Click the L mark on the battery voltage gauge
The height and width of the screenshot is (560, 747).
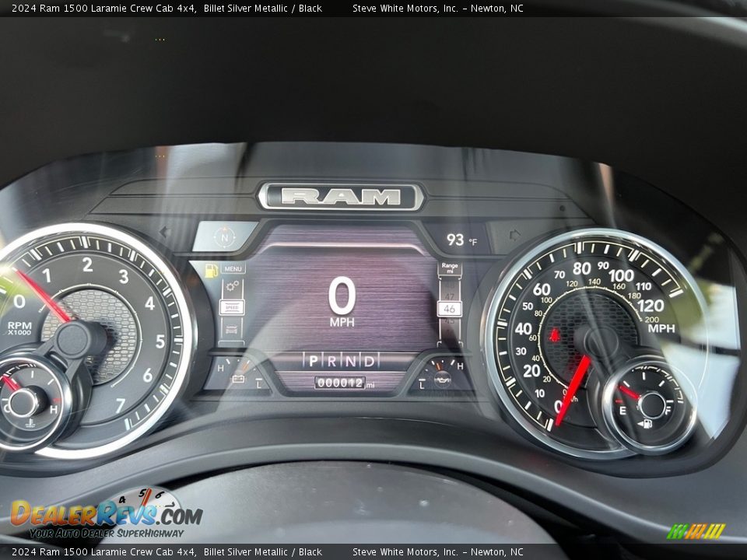click(x=259, y=383)
